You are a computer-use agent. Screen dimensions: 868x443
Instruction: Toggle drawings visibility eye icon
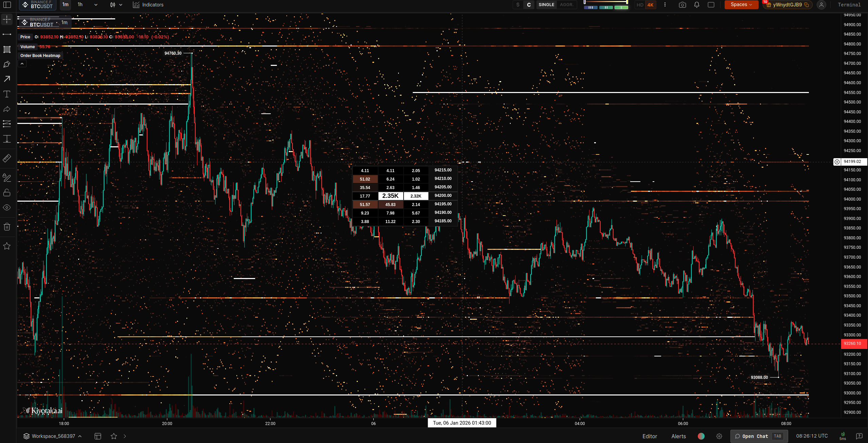click(7, 207)
